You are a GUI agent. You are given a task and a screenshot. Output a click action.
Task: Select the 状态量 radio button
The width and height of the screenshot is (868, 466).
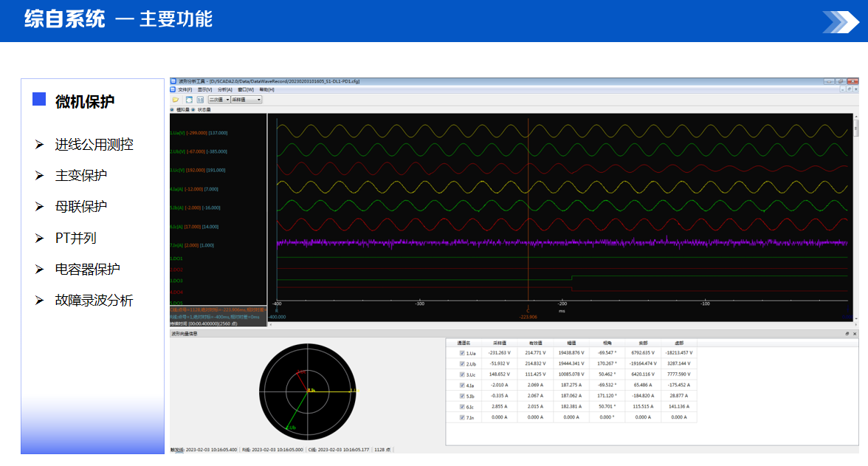[193, 109]
